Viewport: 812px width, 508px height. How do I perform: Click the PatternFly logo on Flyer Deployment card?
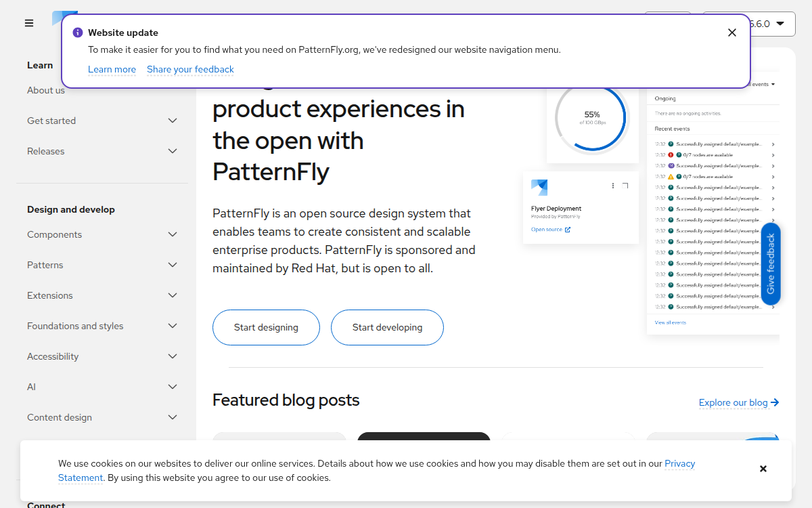point(539,188)
